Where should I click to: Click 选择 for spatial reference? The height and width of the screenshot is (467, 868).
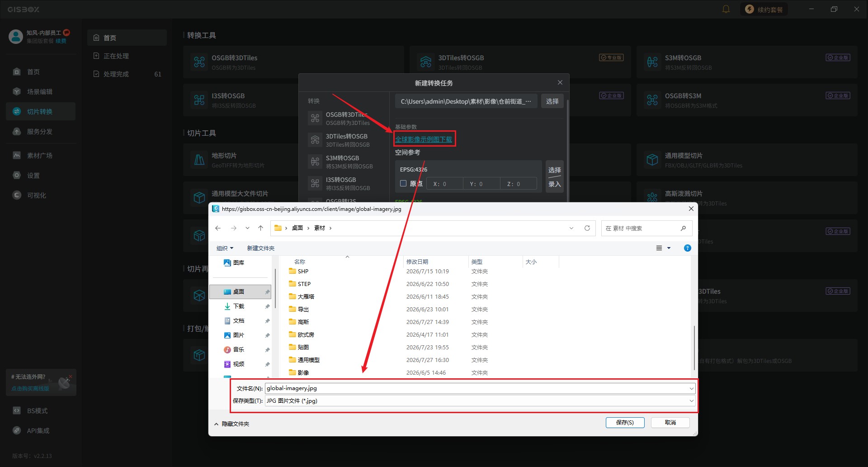click(555, 170)
